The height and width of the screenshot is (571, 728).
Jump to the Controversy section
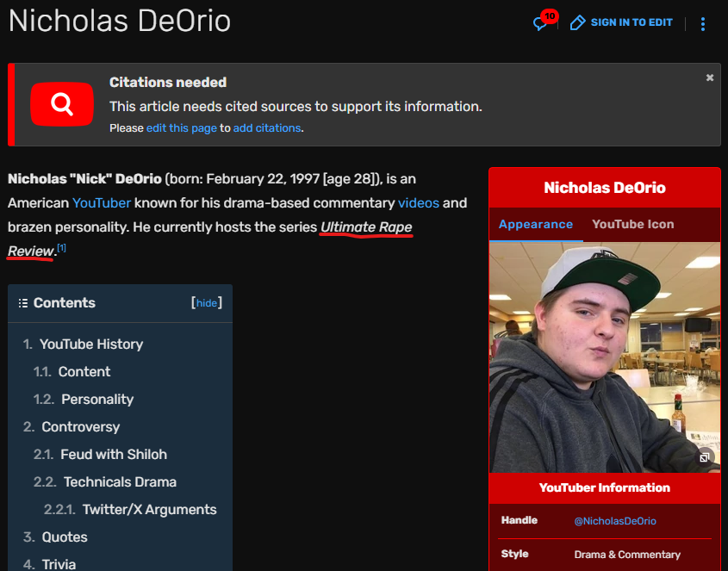pos(80,426)
